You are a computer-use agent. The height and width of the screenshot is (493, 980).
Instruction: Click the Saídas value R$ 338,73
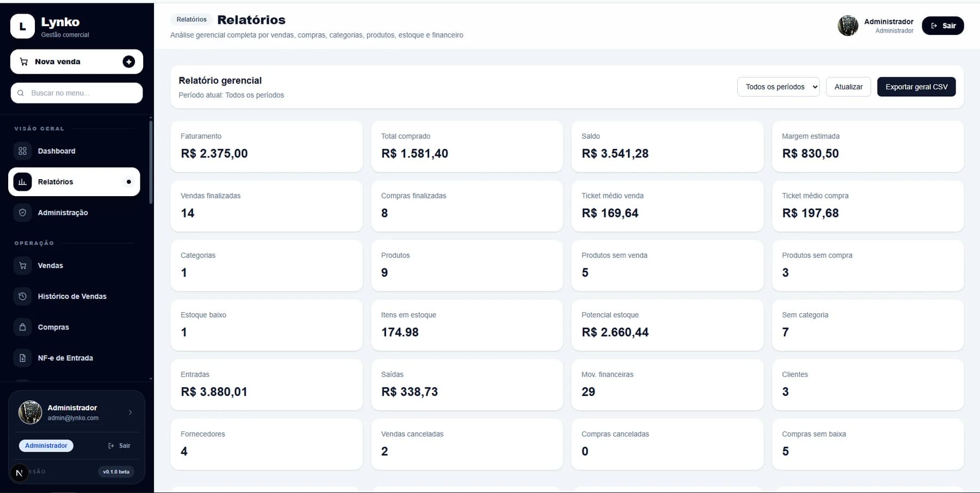point(409,392)
